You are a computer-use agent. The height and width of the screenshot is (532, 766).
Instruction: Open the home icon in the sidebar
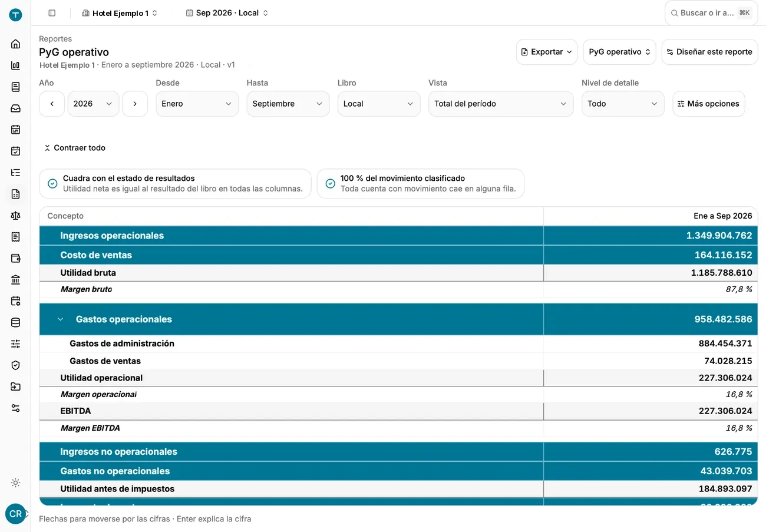(x=16, y=44)
